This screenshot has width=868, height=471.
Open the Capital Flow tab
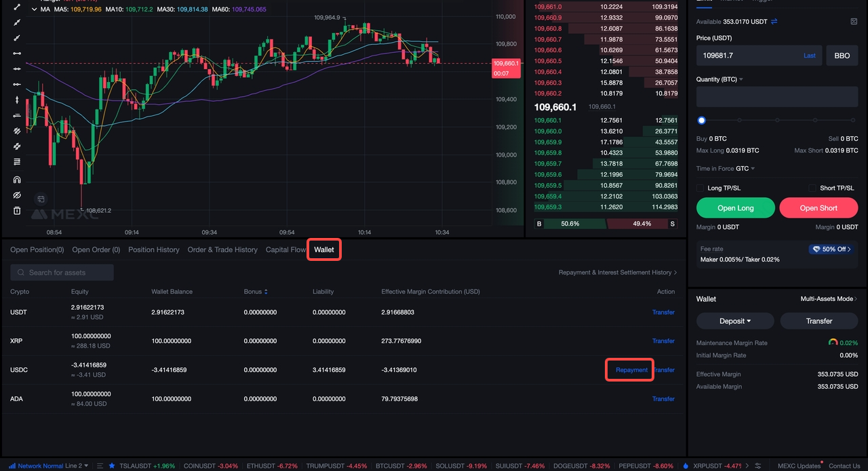point(285,249)
